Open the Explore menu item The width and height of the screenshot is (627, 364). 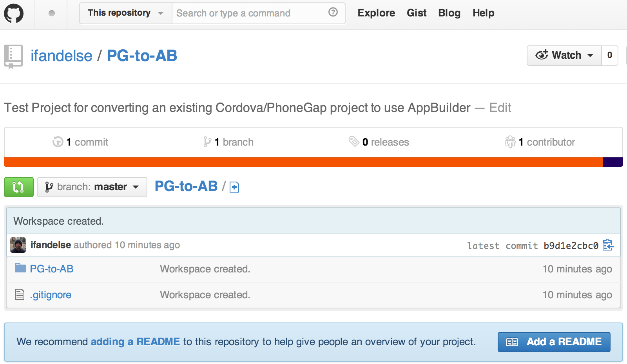point(376,13)
